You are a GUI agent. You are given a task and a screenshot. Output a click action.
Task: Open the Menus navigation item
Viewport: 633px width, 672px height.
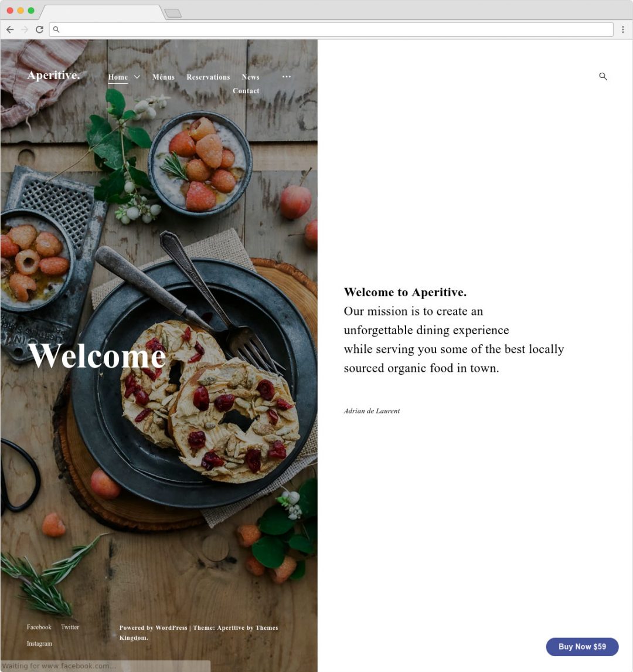point(164,77)
